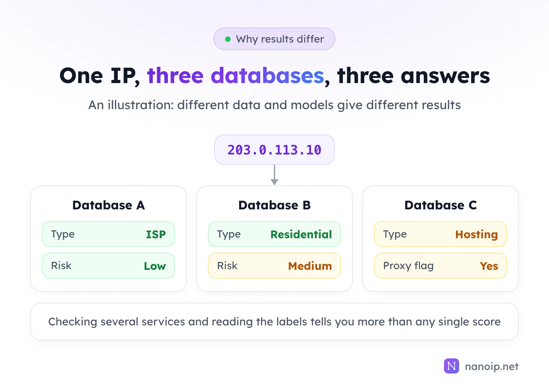Viewport: 549px width, 392px height.
Task: Click the Database B title
Action: pyautogui.click(x=274, y=205)
